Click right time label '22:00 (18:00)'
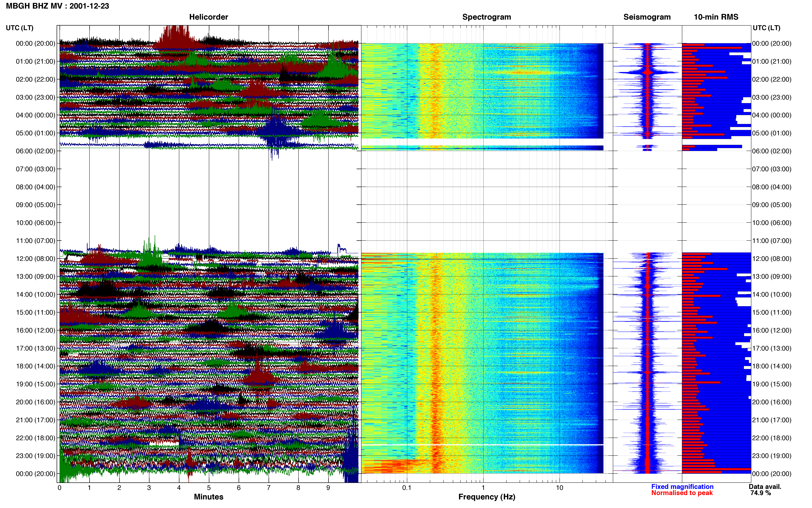This screenshot has height=508, width=812. pos(772,438)
